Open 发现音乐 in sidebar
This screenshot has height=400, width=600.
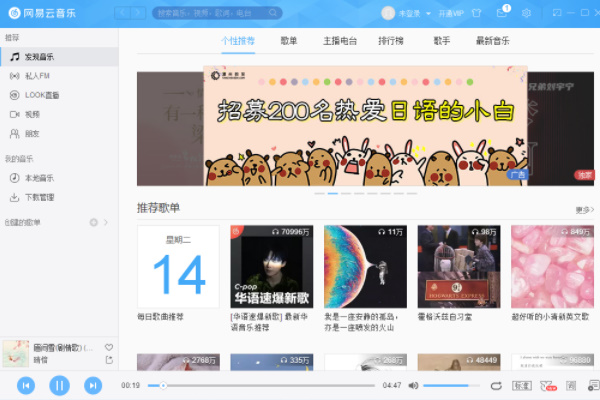59,57
